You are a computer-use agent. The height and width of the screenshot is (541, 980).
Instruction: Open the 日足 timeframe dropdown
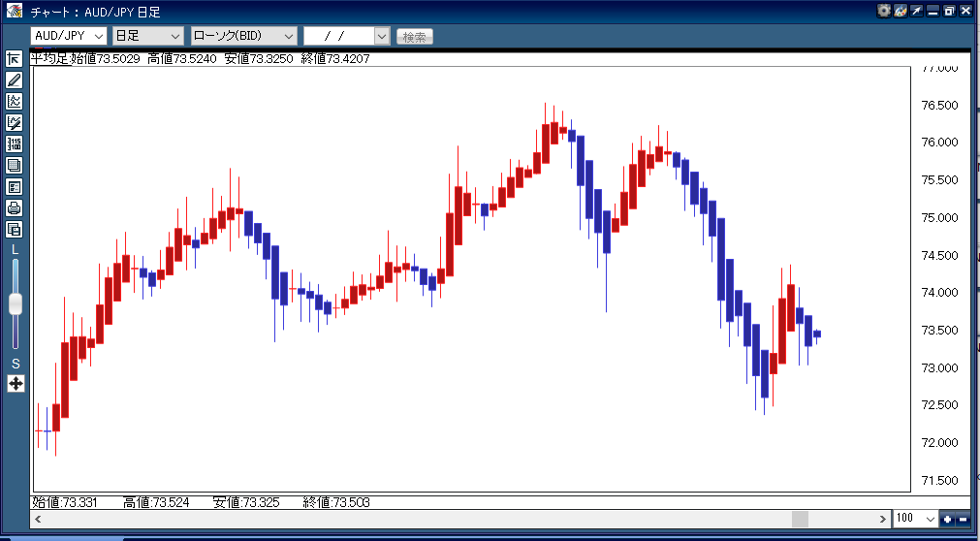148,36
